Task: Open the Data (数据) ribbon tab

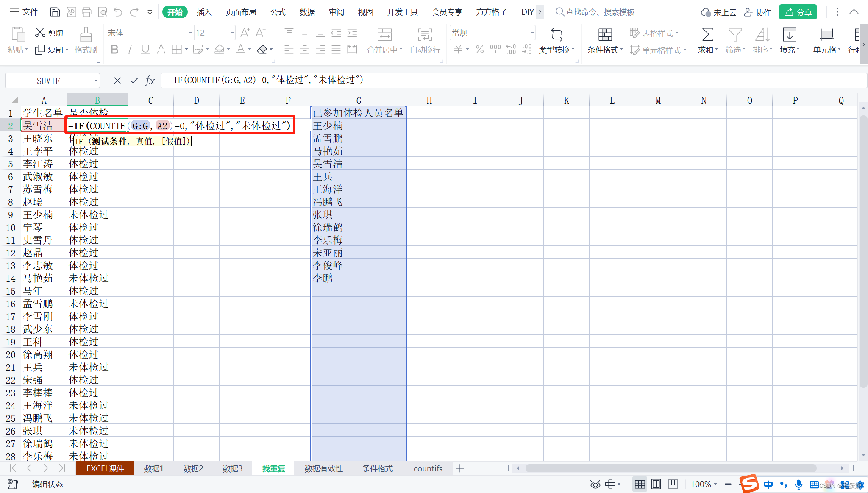Action: [307, 12]
